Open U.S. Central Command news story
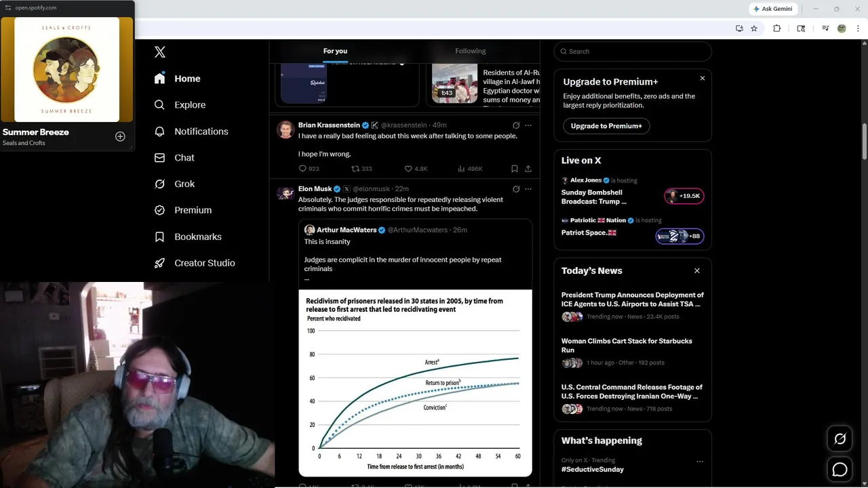 pyautogui.click(x=632, y=392)
